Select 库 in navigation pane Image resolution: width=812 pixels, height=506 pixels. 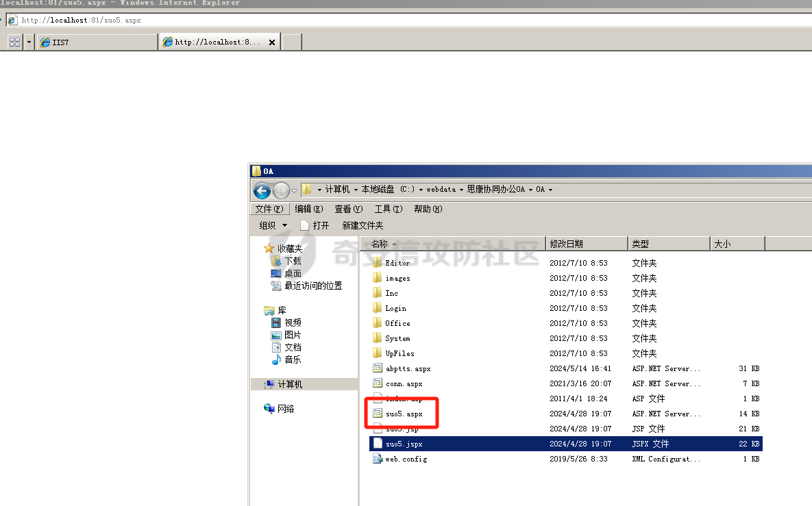(282, 310)
